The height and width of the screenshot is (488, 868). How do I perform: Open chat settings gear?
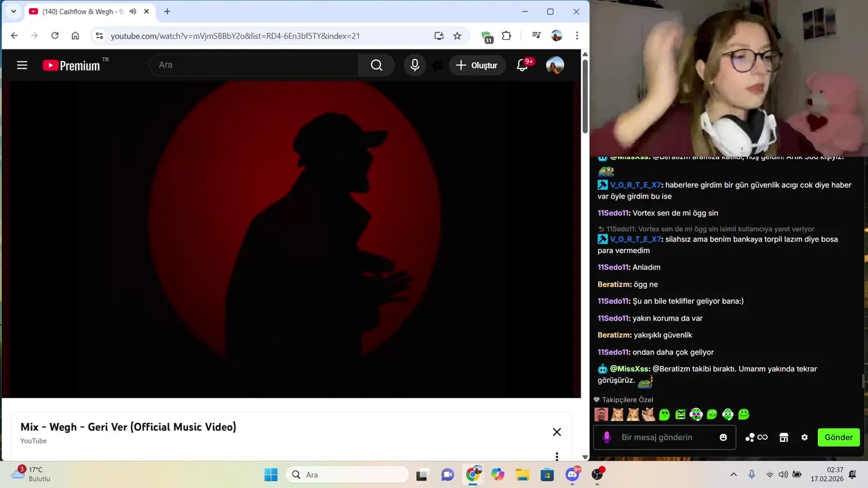(x=804, y=437)
